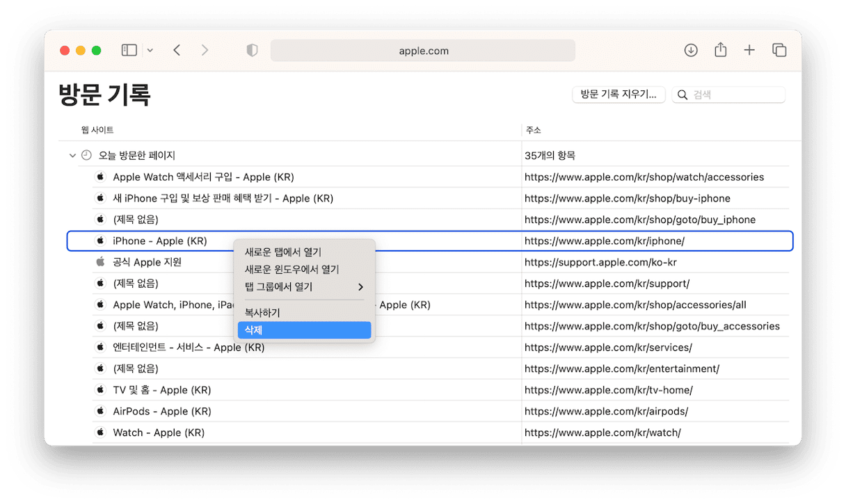This screenshot has height=504, width=846.
Task: Click the Apple favicon on Watch - Apple row
Action: (x=100, y=432)
